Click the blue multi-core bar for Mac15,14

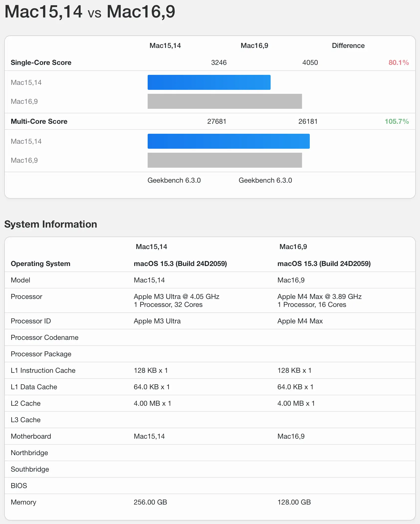(229, 141)
